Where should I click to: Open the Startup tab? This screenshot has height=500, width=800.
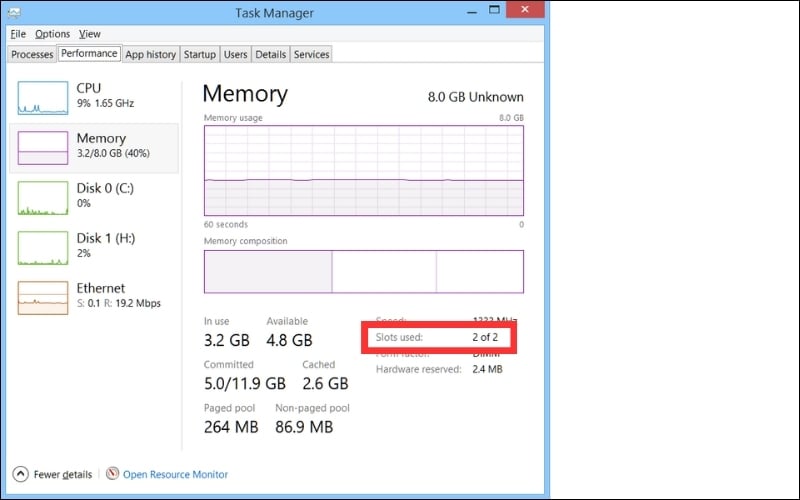200,55
